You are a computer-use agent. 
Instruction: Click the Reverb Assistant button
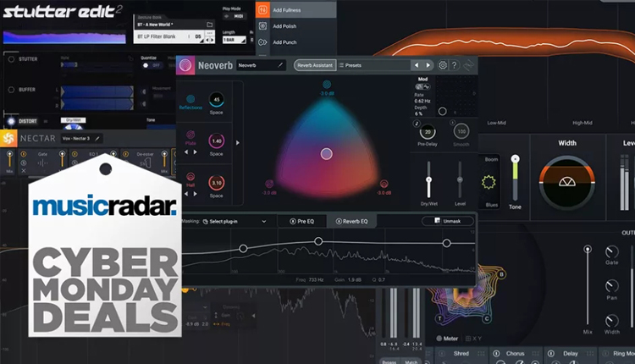tap(314, 65)
